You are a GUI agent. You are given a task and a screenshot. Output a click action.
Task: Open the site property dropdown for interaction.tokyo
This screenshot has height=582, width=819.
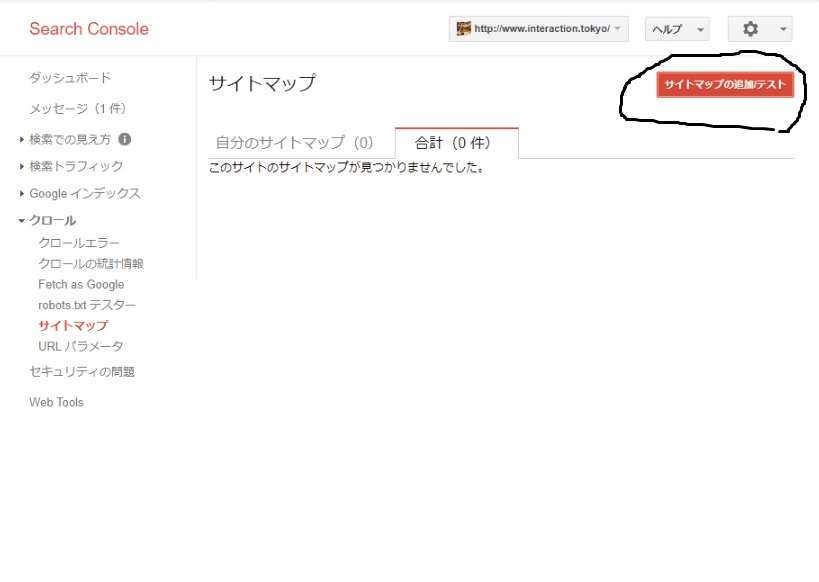[539, 29]
